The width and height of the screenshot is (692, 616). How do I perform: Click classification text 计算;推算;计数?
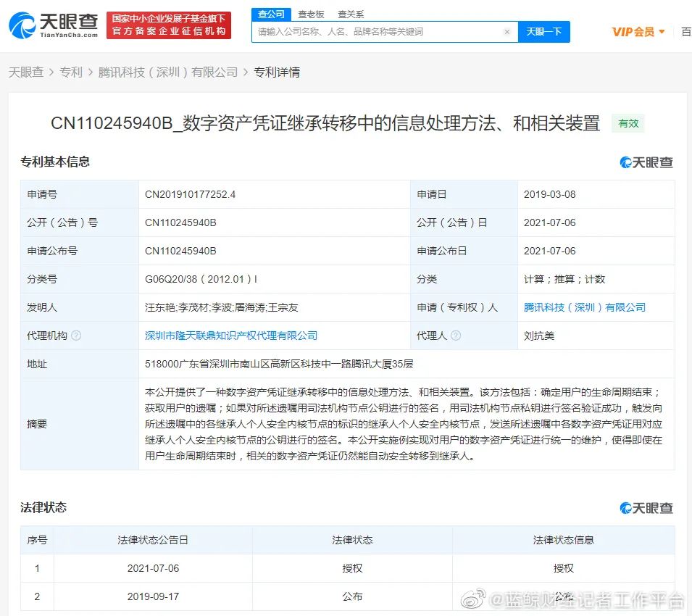564,279
